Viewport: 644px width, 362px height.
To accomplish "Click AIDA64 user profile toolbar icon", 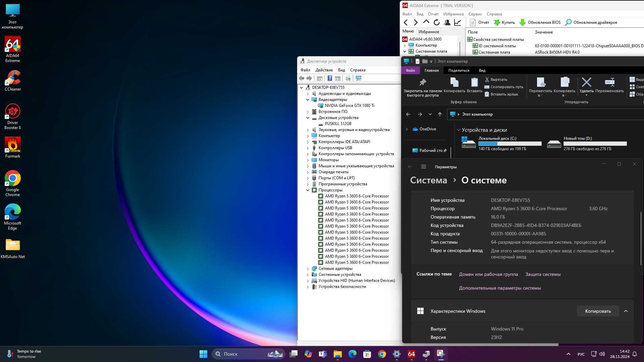I will pyautogui.click(x=447, y=22).
